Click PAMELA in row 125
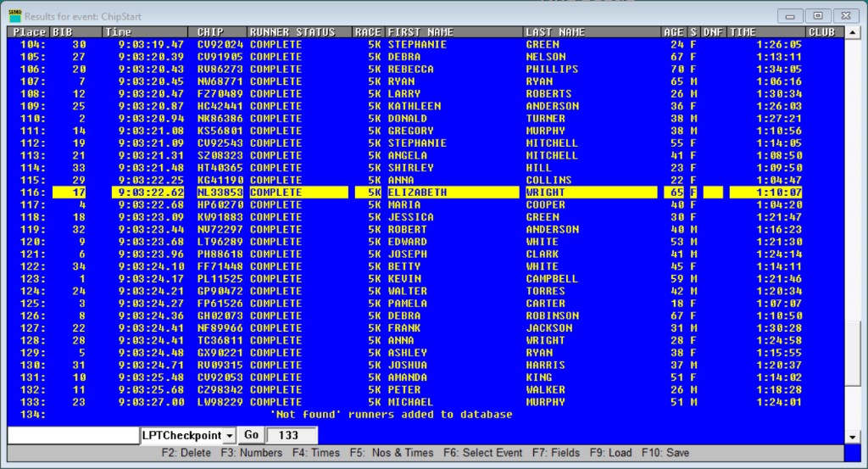The width and height of the screenshot is (868, 469). point(408,304)
